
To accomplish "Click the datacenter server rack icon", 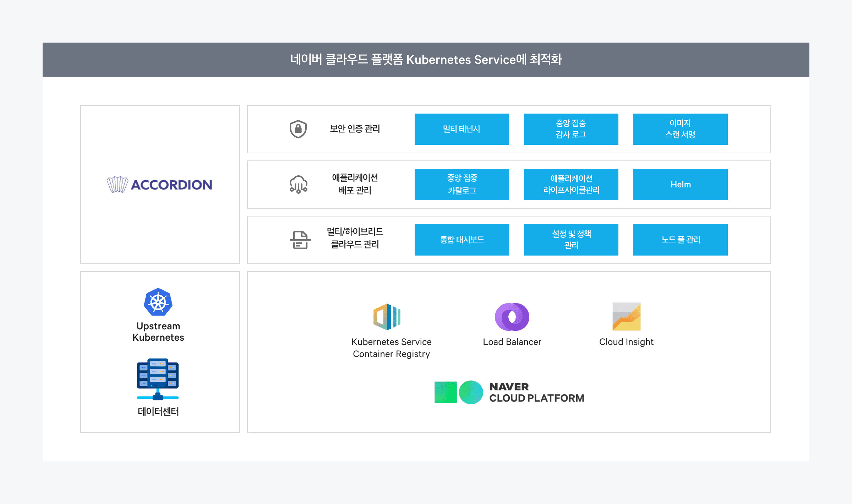I will [158, 379].
